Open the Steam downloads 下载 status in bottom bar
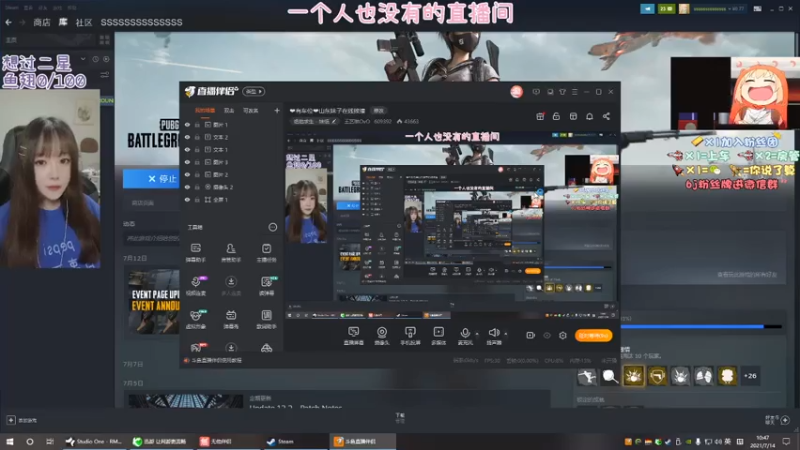The image size is (800, 450). click(400, 418)
